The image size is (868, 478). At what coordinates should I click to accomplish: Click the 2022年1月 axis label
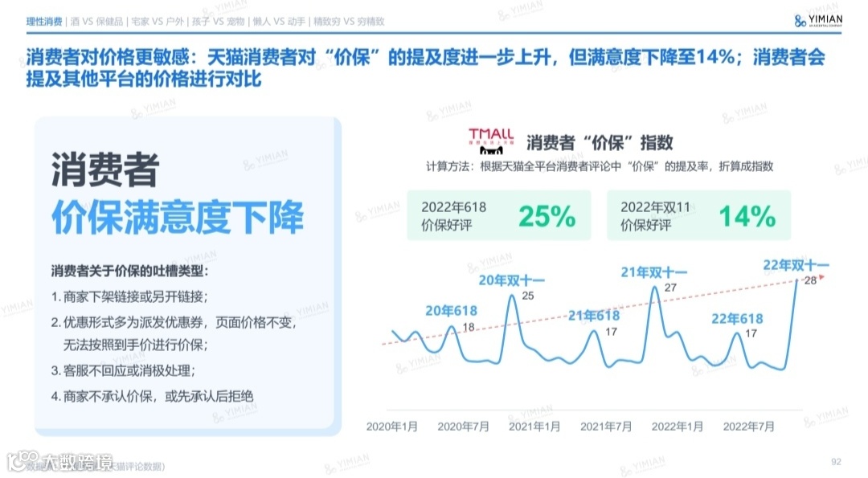(x=678, y=427)
